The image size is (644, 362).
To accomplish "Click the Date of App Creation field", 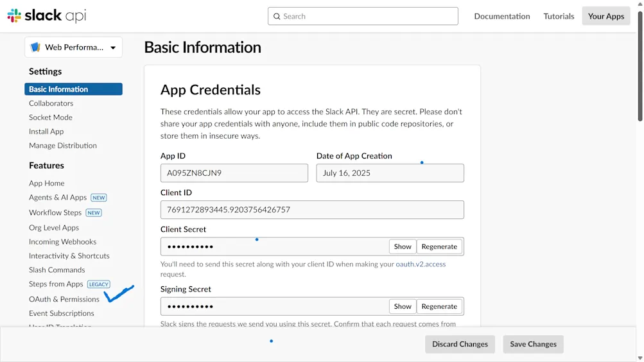I will tap(390, 173).
